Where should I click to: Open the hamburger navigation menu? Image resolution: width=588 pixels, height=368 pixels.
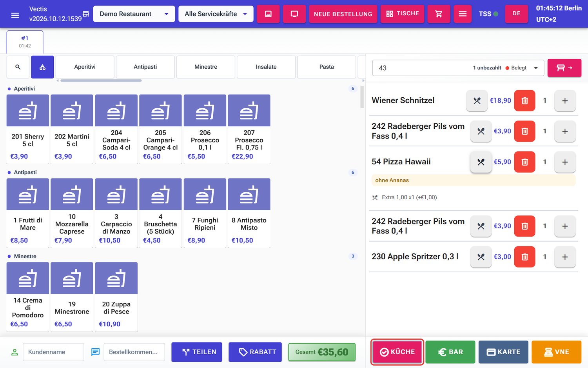[15, 15]
